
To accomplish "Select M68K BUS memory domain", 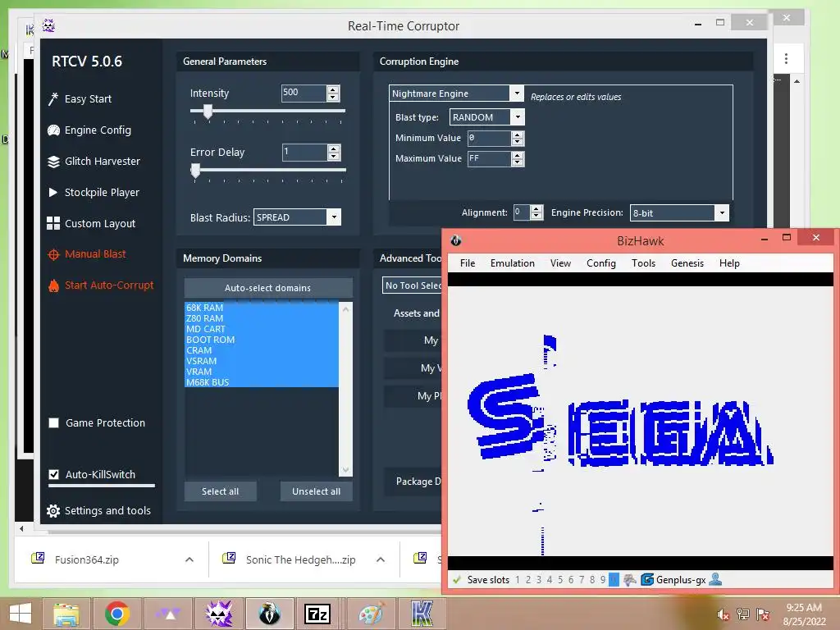I will [262, 382].
